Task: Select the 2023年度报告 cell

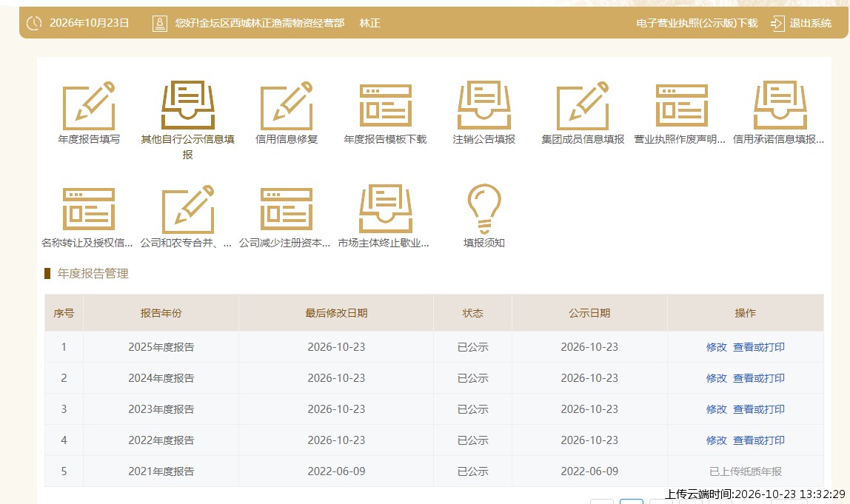Action: click(161, 409)
